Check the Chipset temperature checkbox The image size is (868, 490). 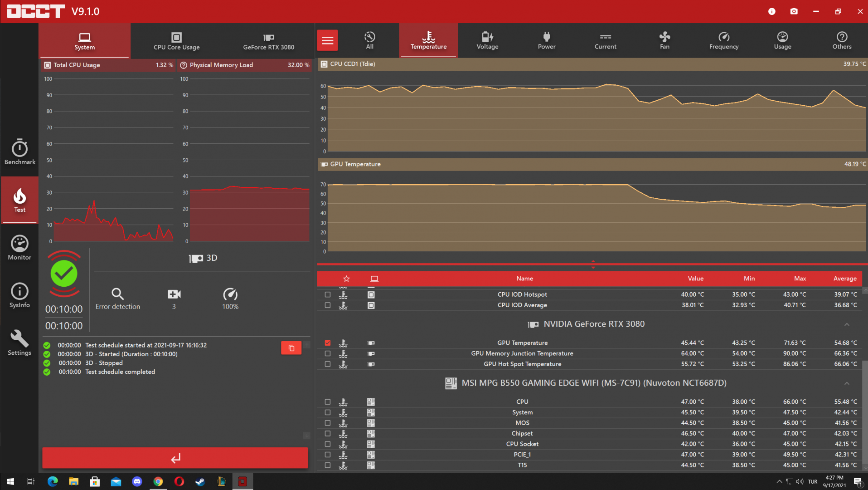pos(328,434)
